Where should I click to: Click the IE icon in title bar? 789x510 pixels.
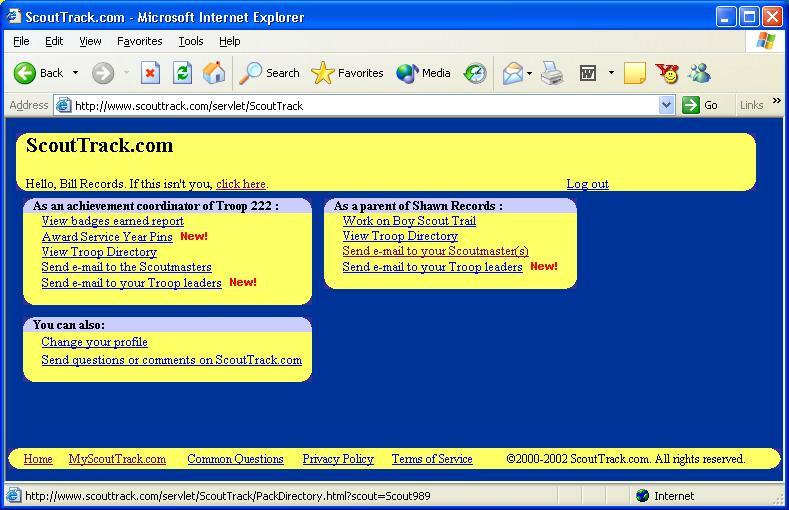(x=13, y=16)
